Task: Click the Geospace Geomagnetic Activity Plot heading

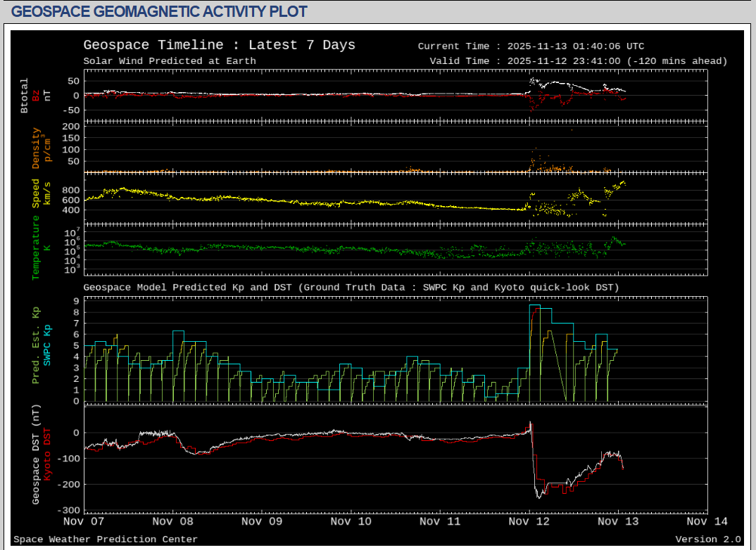Action: [x=160, y=12]
